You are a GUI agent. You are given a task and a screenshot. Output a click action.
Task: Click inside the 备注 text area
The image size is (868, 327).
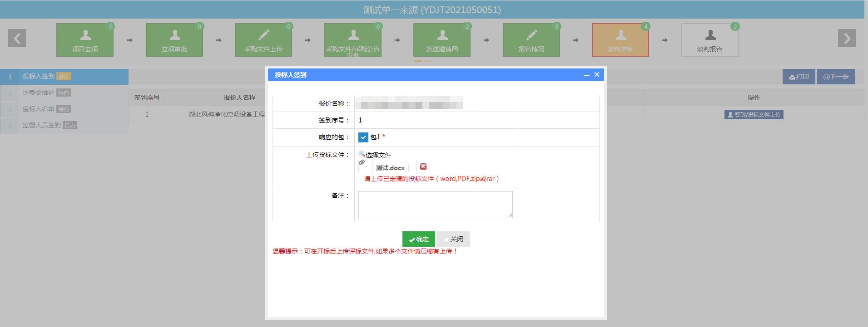[x=435, y=205]
